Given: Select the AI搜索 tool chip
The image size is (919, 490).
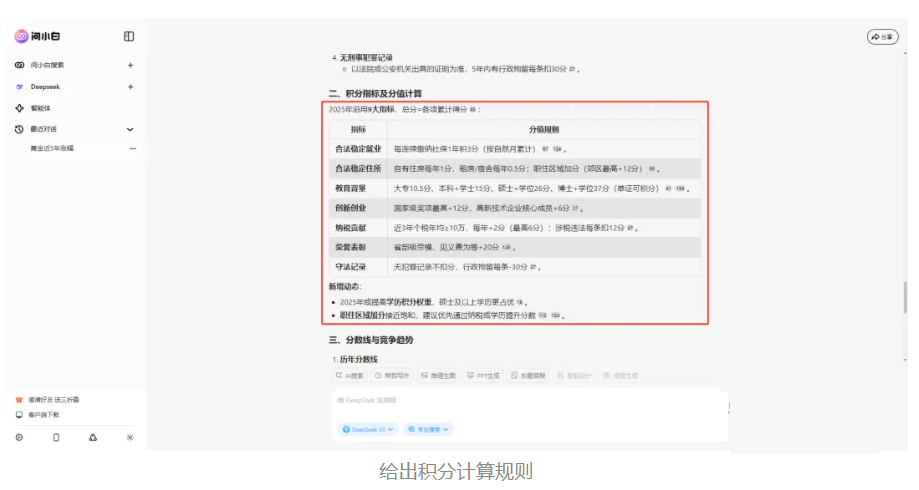Looking at the screenshot, I should pos(350,375).
